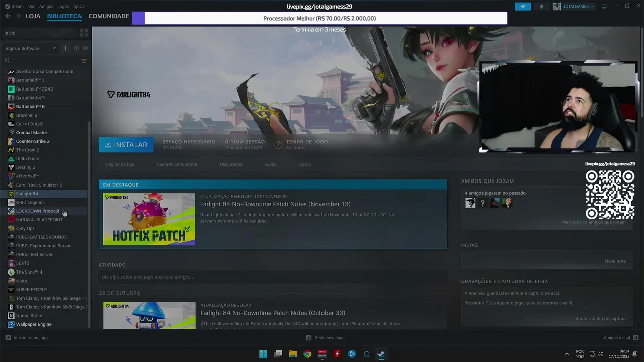The height and width of the screenshot is (362, 644).
Task: Open the Jogos menu
Action: [x=63, y=6]
